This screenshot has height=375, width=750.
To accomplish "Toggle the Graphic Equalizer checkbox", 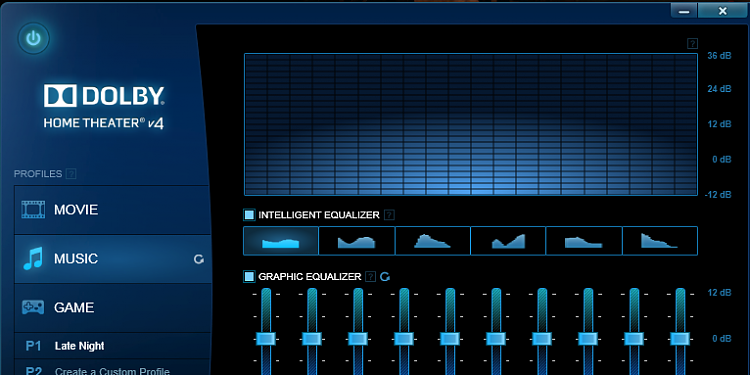I will coord(249,276).
